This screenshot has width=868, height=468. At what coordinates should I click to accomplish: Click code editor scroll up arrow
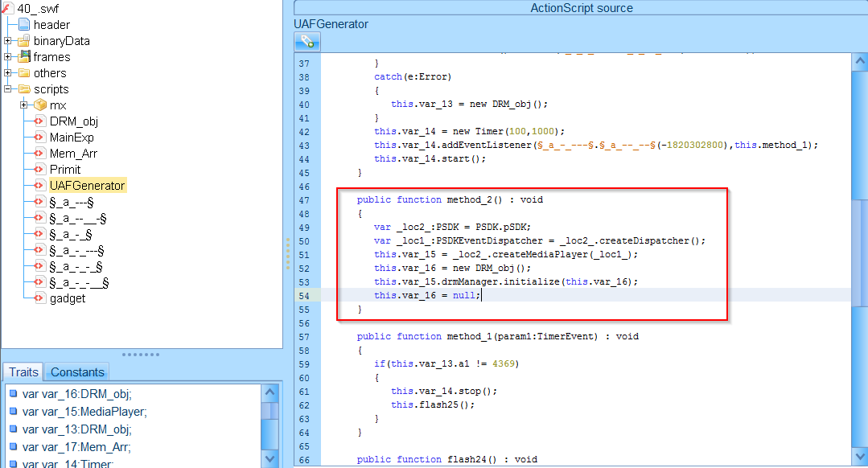tap(860, 61)
